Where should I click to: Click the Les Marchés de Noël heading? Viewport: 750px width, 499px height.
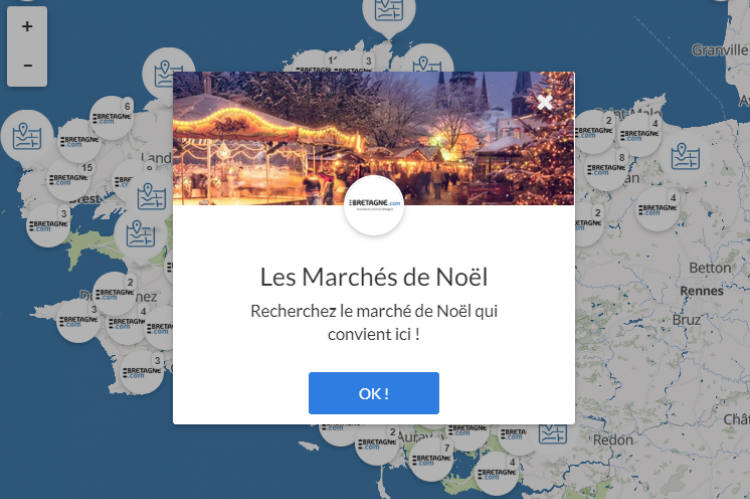(x=374, y=277)
